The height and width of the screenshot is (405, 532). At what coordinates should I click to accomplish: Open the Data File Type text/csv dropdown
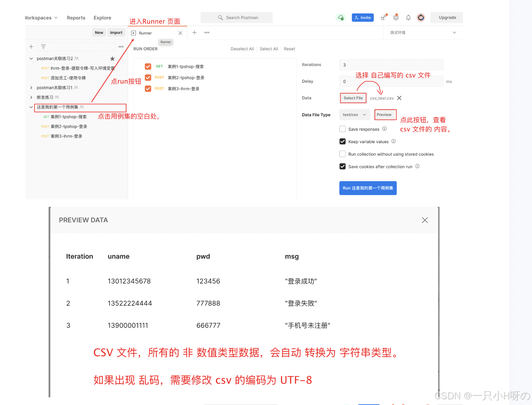pos(355,115)
